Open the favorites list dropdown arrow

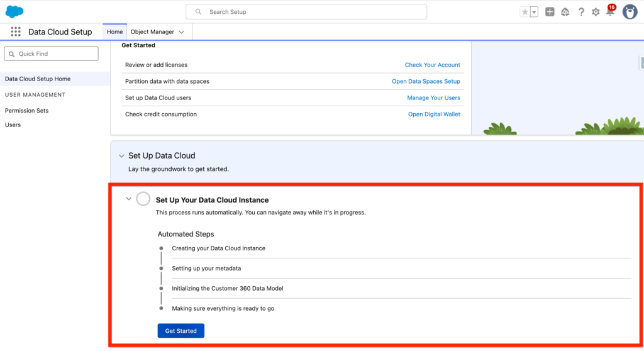pyautogui.click(x=534, y=12)
